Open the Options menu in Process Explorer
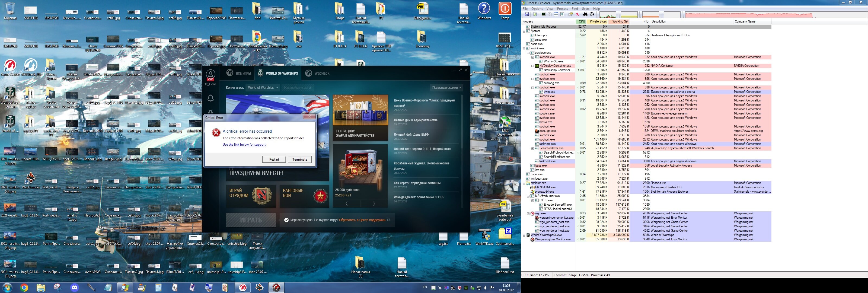The height and width of the screenshot is (293, 868). click(537, 9)
